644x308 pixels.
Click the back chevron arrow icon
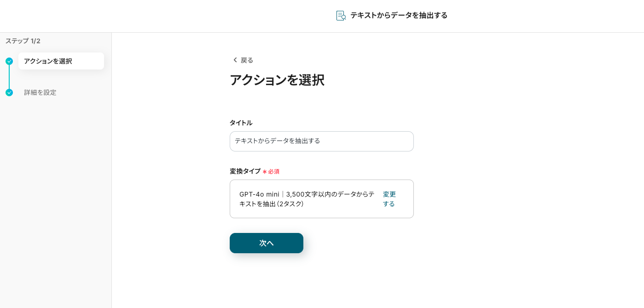coord(235,60)
